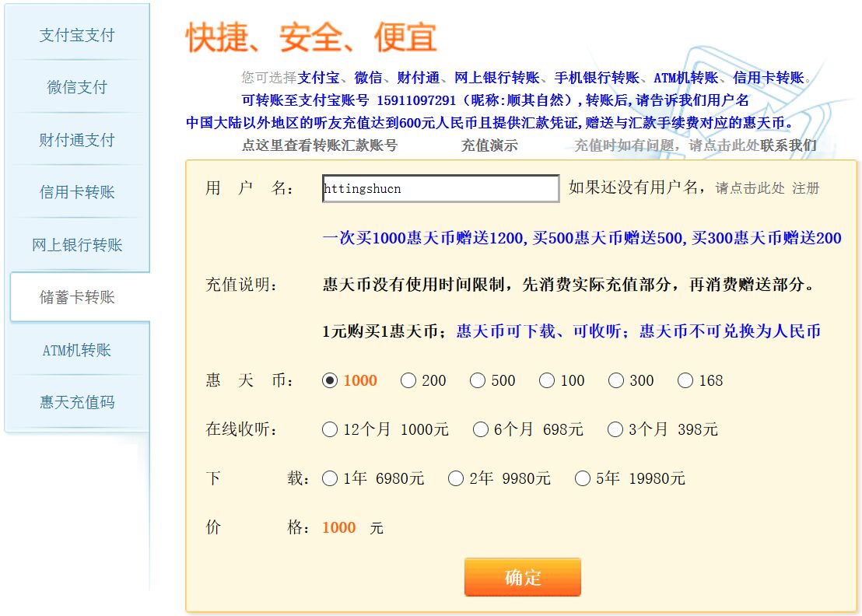Pick the 100 惠天币 option
Viewport: 862px width, 616px height.
546,380
